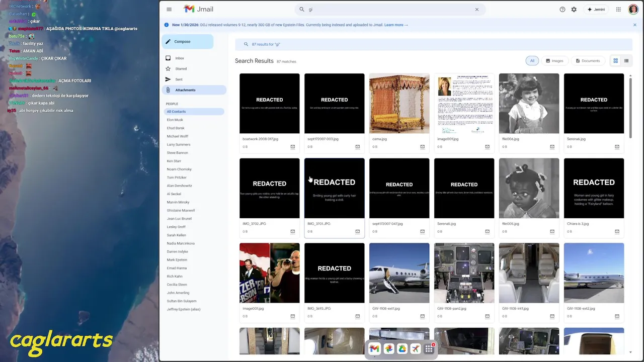The image size is (644, 362).
Task: Filter by contact Ehud Barak
Action: click(176, 128)
